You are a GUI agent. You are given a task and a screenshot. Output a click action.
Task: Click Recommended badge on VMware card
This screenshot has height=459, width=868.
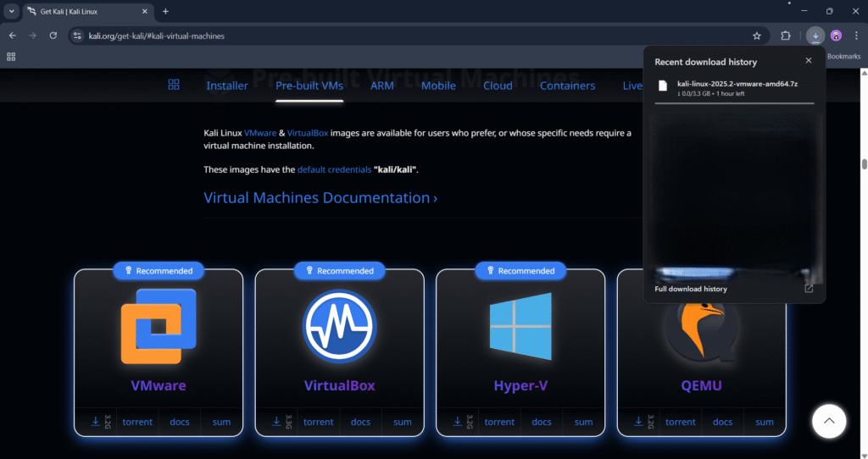(x=159, y=270)
